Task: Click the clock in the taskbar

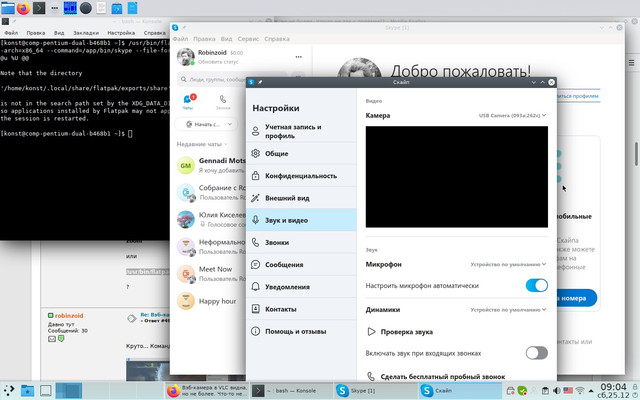Action: [613, 391]
